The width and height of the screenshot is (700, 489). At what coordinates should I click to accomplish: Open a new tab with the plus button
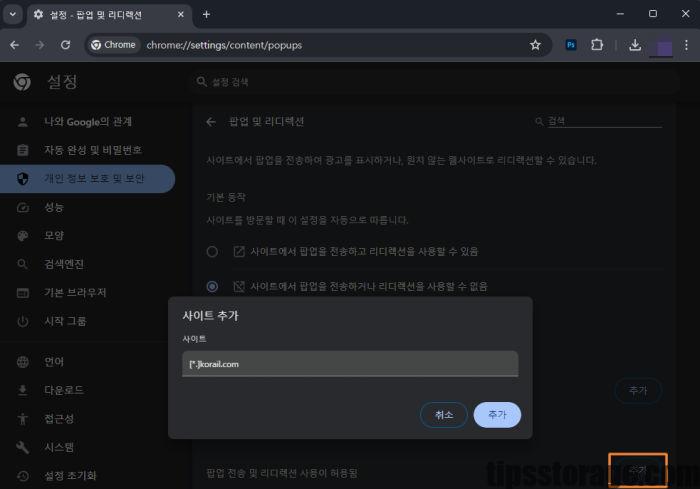(x=206, y=14)
